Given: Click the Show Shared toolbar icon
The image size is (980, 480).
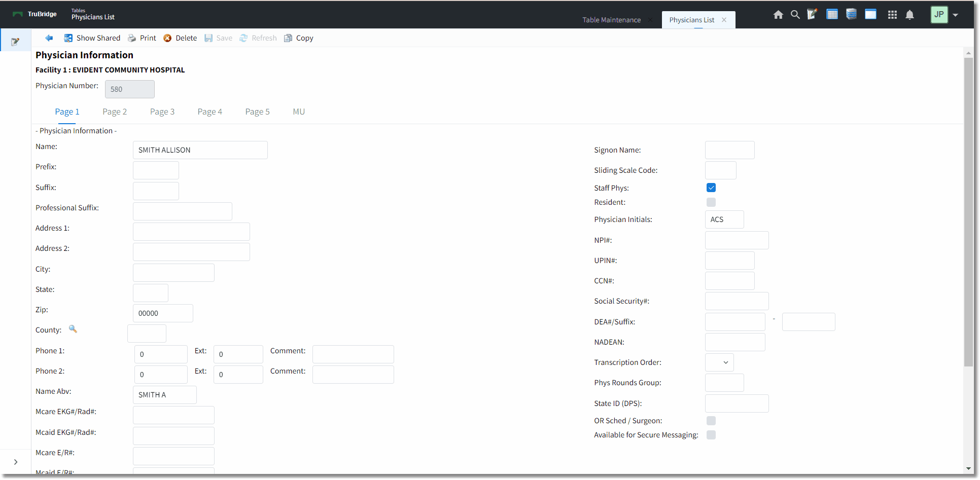Looking at the screenshot, I should [68, 38].
